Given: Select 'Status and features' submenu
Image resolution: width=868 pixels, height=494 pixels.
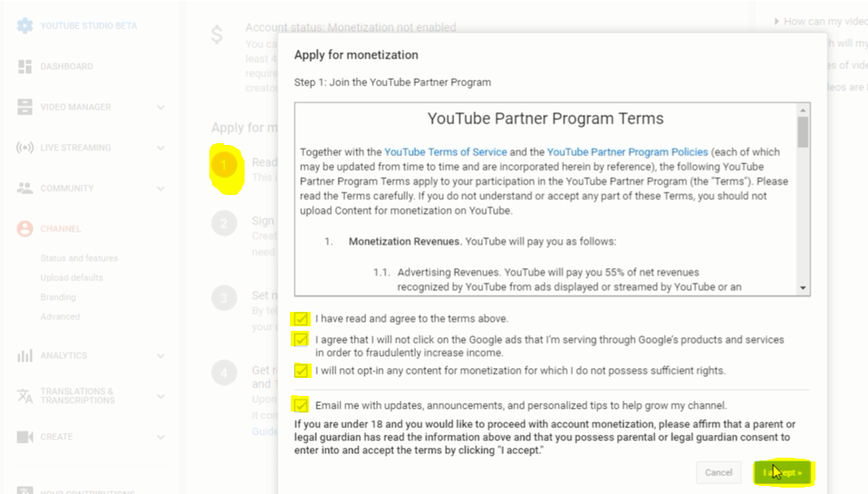Looking at the screenshot, I should (79, 258).
